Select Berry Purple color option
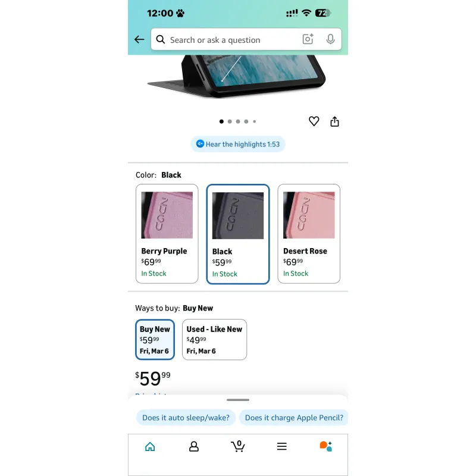Image resolution: width=476 pixels, height=476 pixels. pos(167,234)
